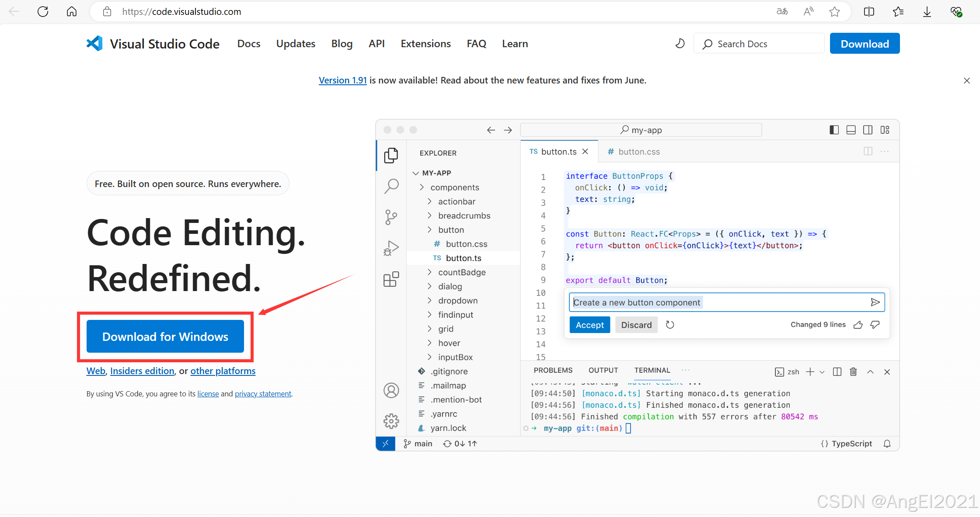Open the Insiders edition link
The image size is (980, 517).
[x=142, y=371]
